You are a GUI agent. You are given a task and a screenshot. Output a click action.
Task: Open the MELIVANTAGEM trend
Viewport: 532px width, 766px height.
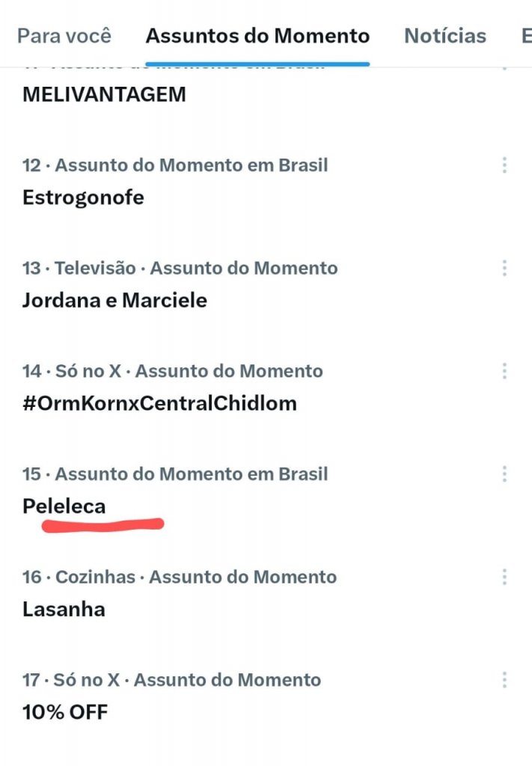105,94
